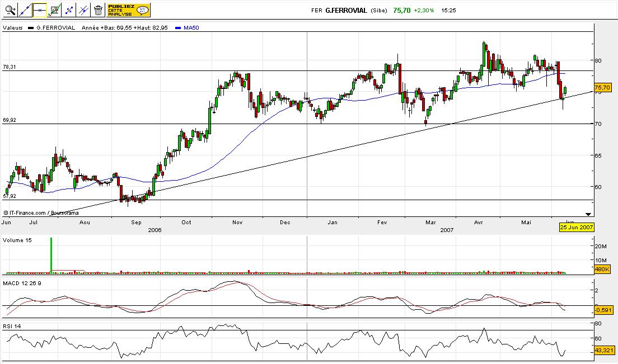Click the G.FERROVIAL stock title
Image resolution: width=618 pixels, height=364 pixels.
point(346,11)
